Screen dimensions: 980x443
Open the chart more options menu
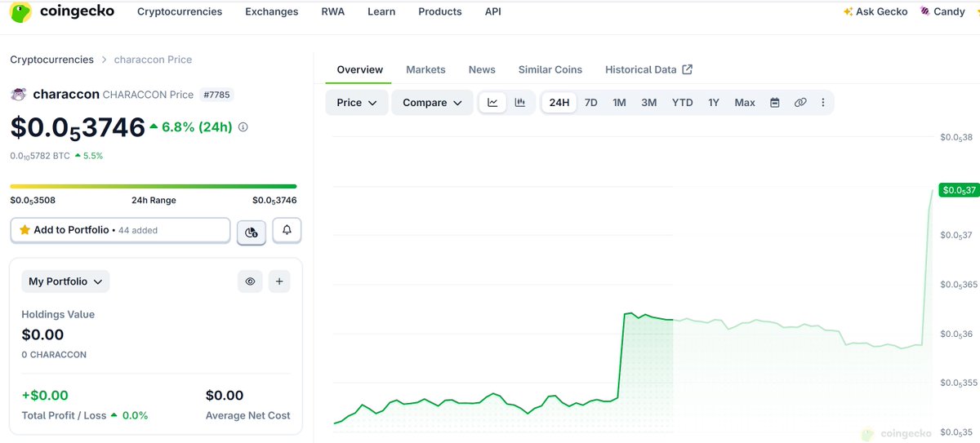click(823, 103)
